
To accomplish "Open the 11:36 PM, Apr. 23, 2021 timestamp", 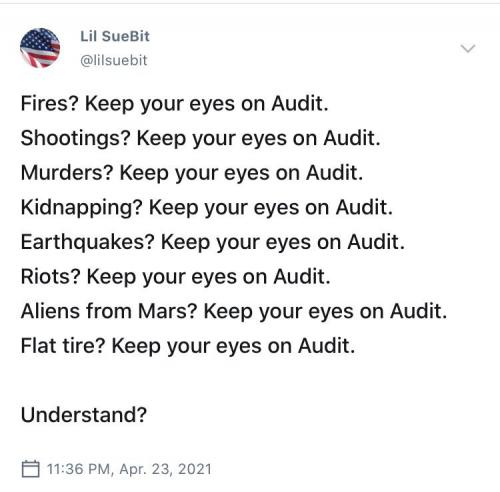I will coord(129,469).
